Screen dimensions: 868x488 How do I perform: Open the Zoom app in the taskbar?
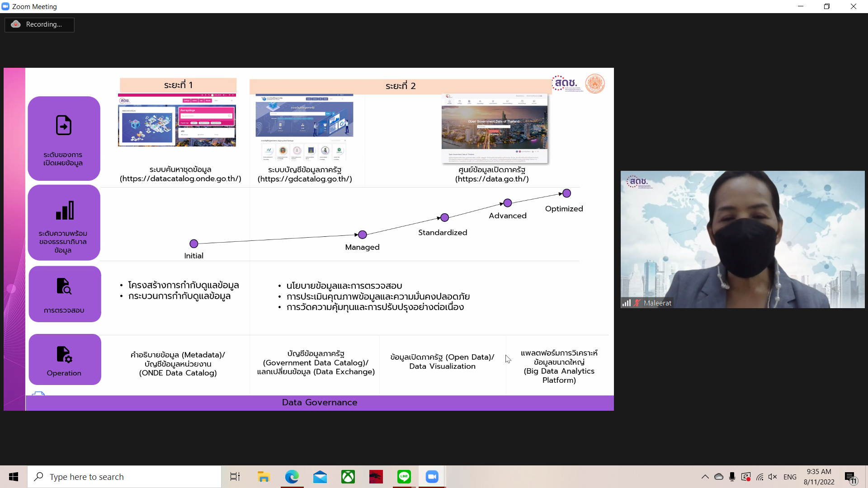click(x=432, y=477)
